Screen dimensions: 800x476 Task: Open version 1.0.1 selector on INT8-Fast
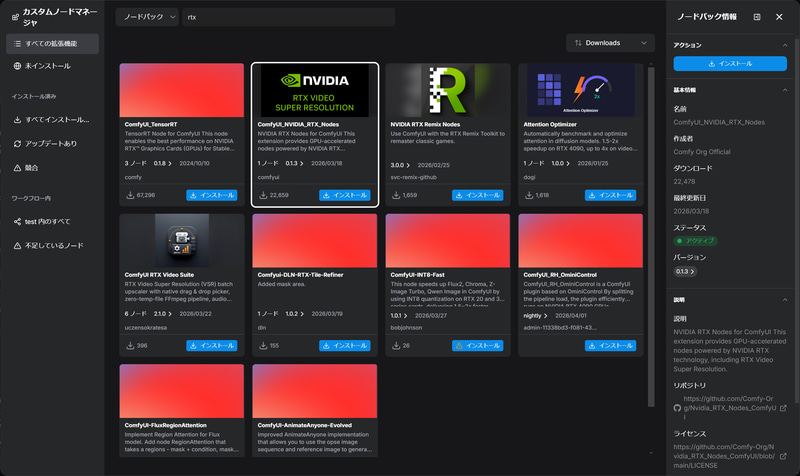click(x=399, y=316)
